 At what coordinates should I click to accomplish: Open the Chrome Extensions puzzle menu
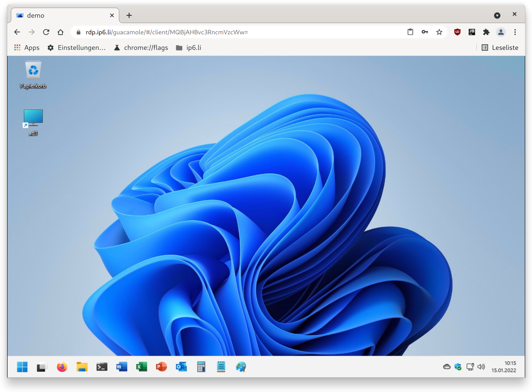point(486,32)
